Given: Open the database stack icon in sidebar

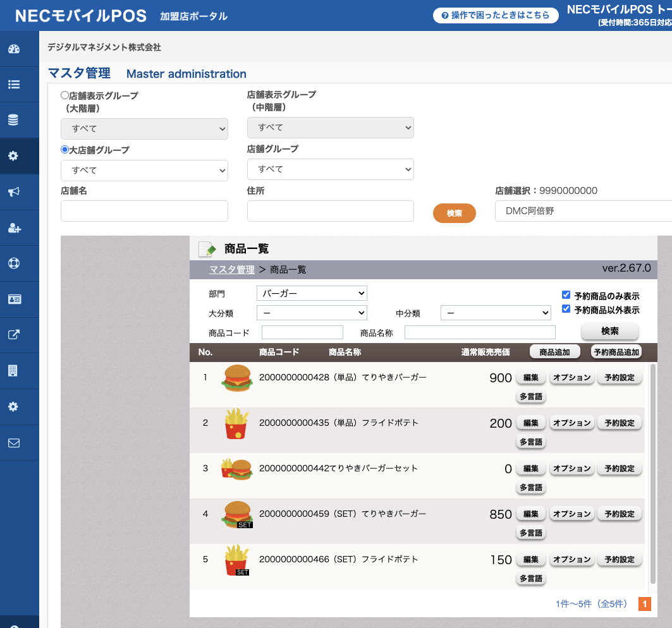Looking at the screenshot, I should 13,120.
